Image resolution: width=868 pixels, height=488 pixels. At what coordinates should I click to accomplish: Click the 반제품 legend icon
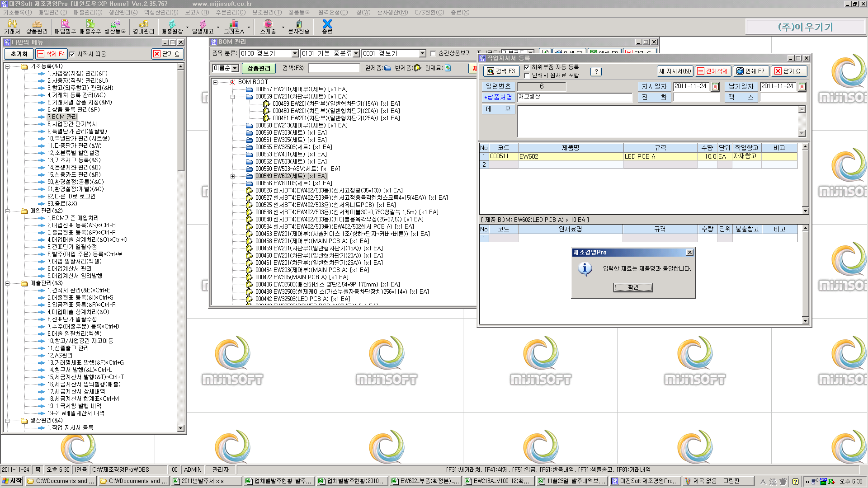417,68
